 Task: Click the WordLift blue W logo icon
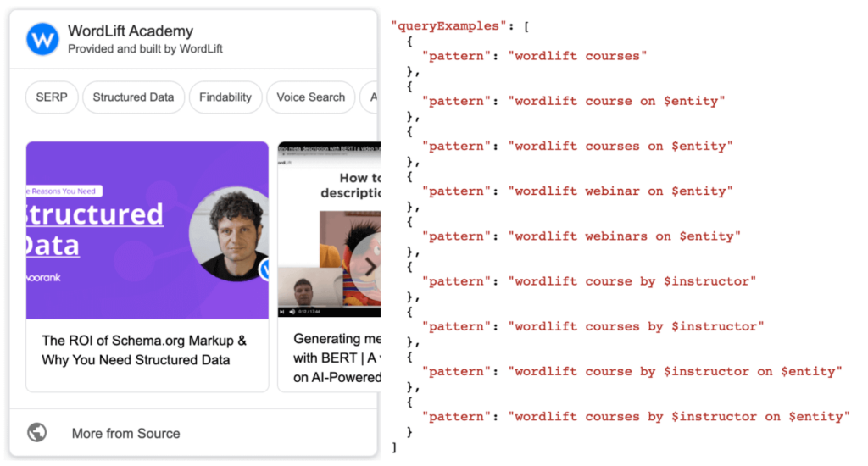click(42, 39)
